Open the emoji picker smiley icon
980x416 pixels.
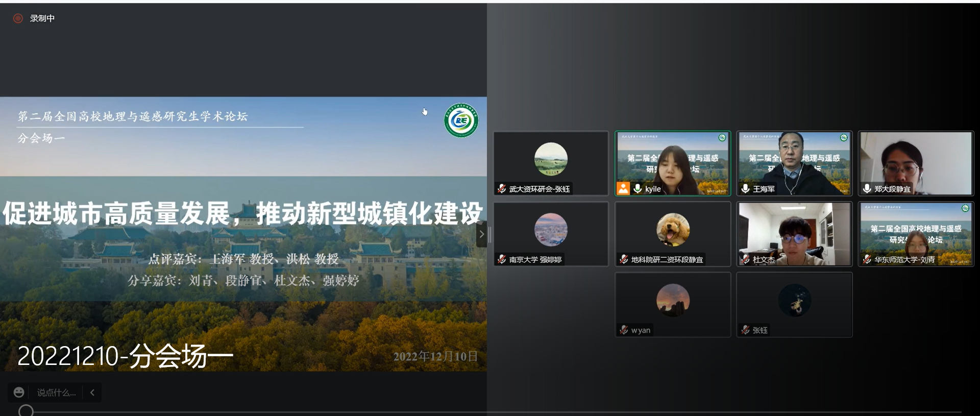tap(19, 392)
